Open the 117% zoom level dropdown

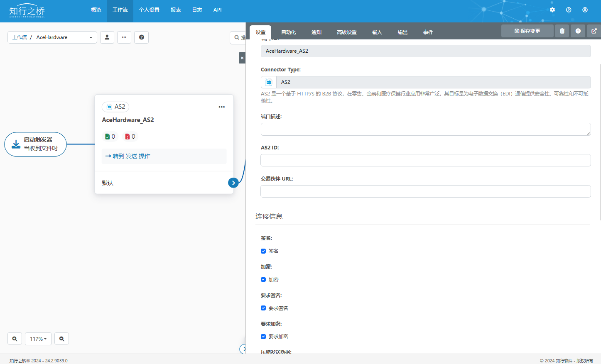[38, 339]
